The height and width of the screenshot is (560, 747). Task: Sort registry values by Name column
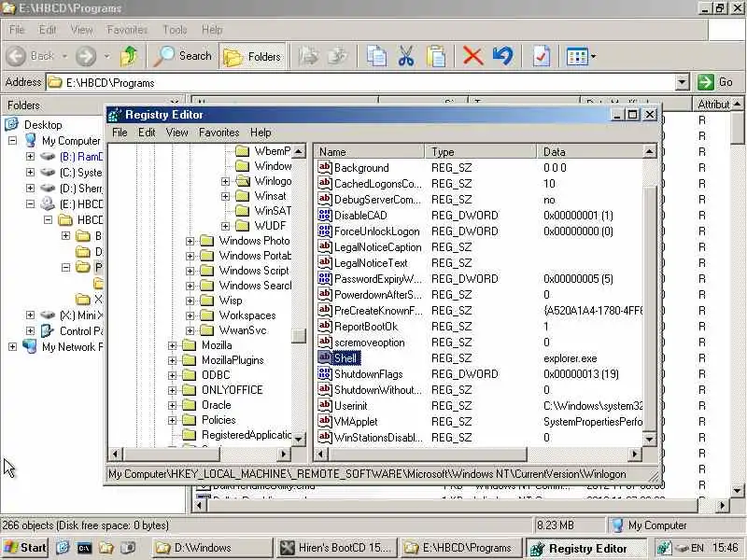pos(369,152)
